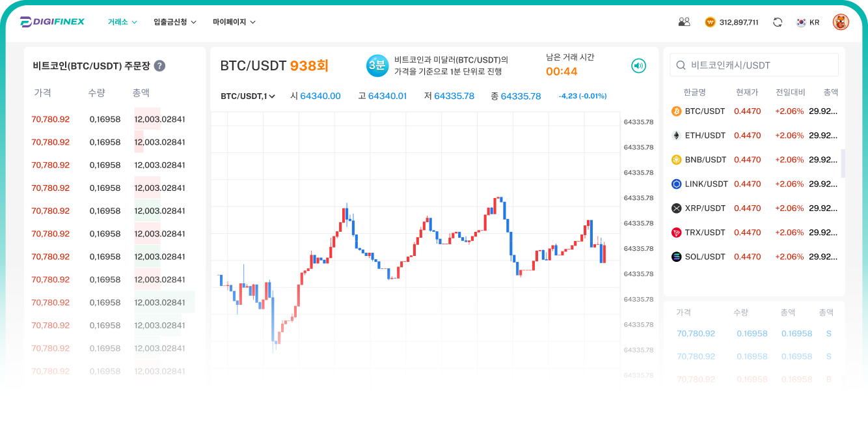
Task: Toggle sound with the speaker icon
Action: click(x=638, y=66)
